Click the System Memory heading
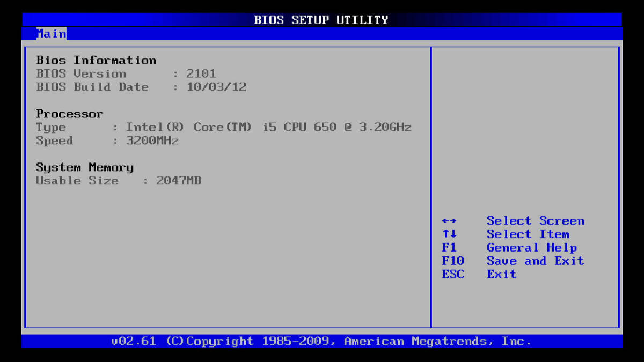 click(85, 167)
